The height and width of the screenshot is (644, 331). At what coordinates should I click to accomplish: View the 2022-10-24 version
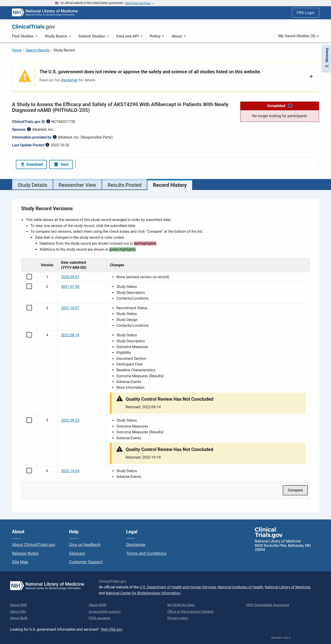tap(70, 471)
